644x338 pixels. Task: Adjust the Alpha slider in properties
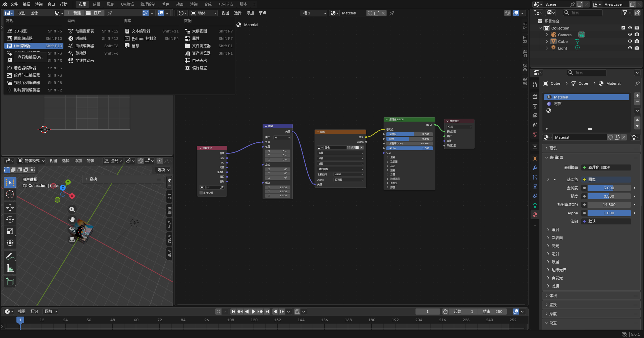(x=609, y=213)
